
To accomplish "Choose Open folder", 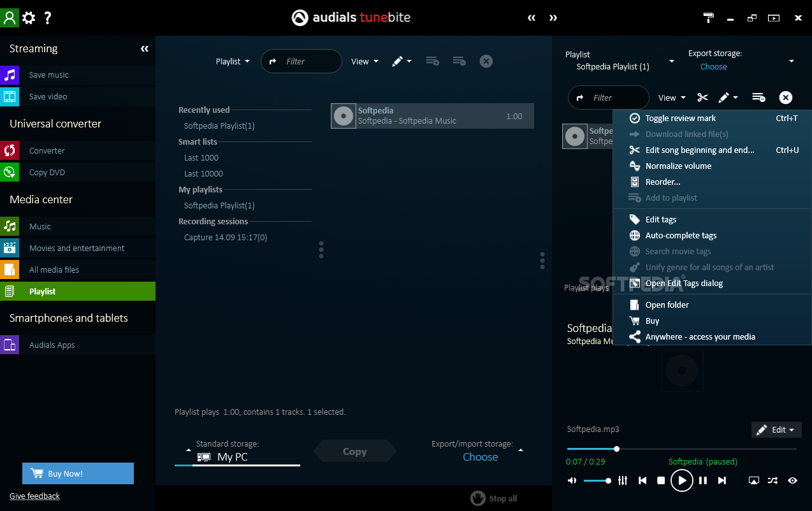I will click(x=712, y=305).
